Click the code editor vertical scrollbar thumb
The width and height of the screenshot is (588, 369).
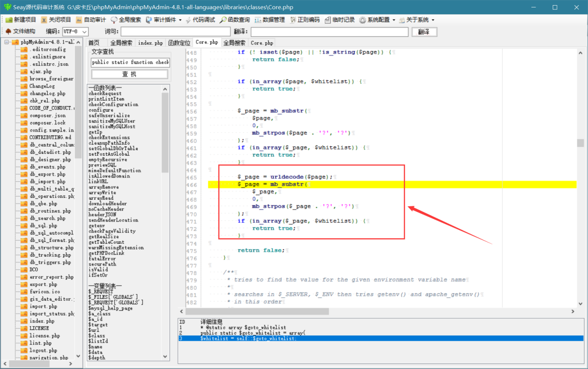[x=580, y=143]
